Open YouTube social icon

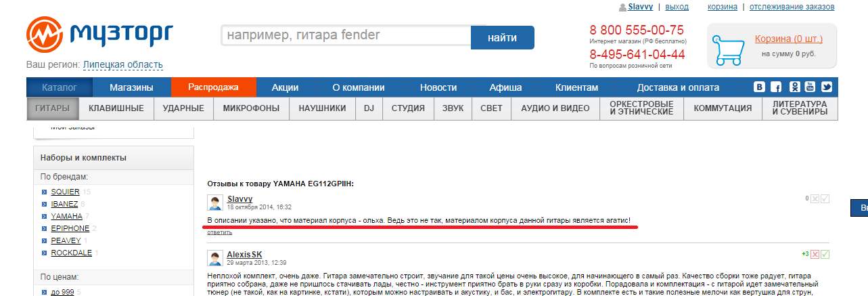(810, 87)
